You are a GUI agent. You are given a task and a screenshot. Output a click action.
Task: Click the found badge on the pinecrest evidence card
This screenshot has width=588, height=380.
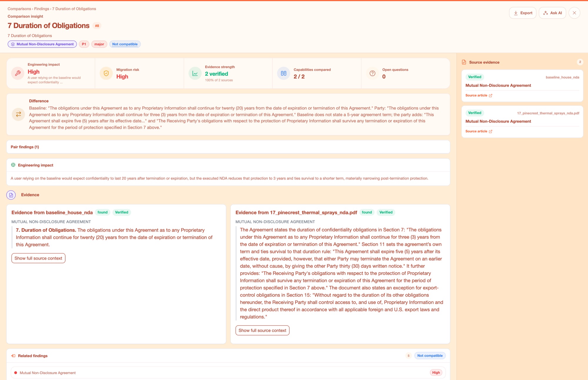[367, 212]
